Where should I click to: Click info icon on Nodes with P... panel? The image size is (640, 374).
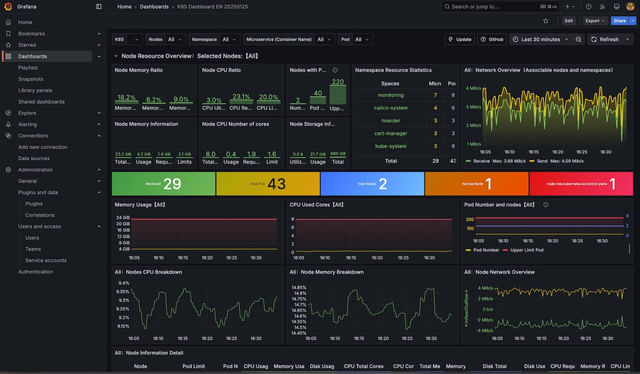point(335,70)
